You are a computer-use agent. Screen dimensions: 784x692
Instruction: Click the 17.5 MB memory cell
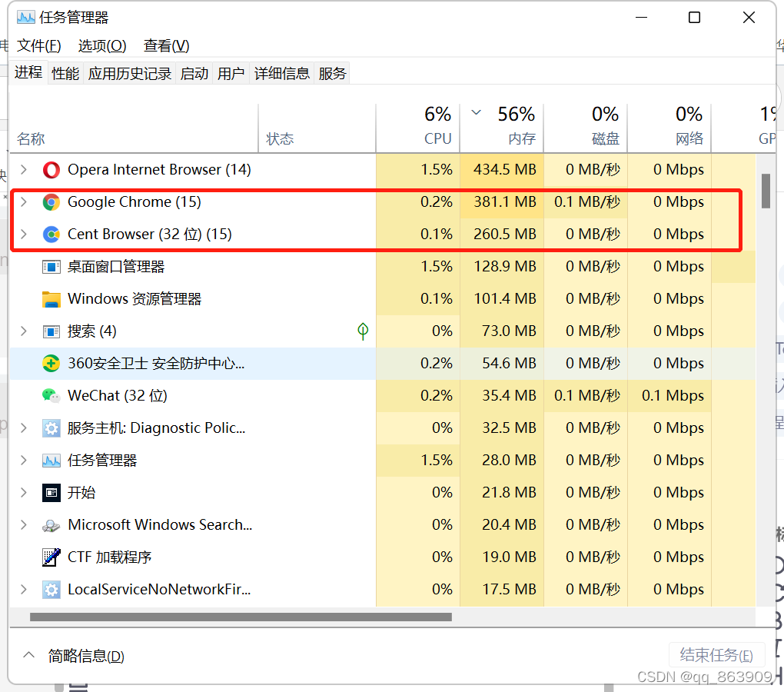coord(502,590)
